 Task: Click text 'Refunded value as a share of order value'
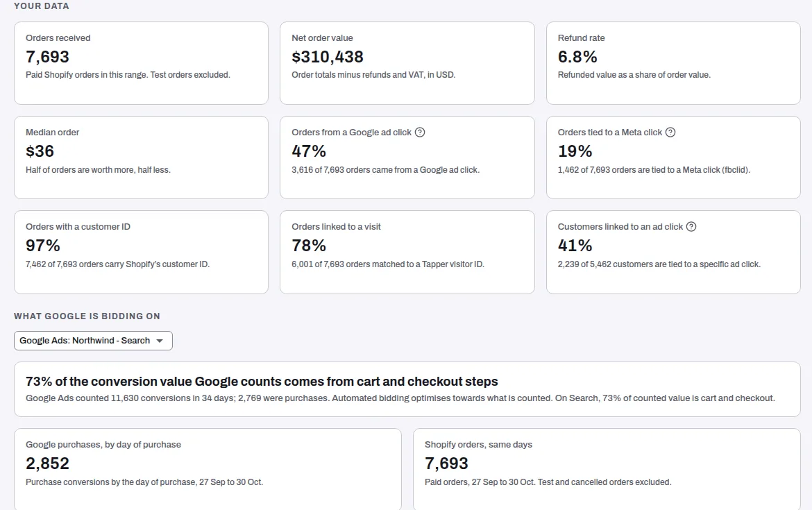[x=634, y=74]
